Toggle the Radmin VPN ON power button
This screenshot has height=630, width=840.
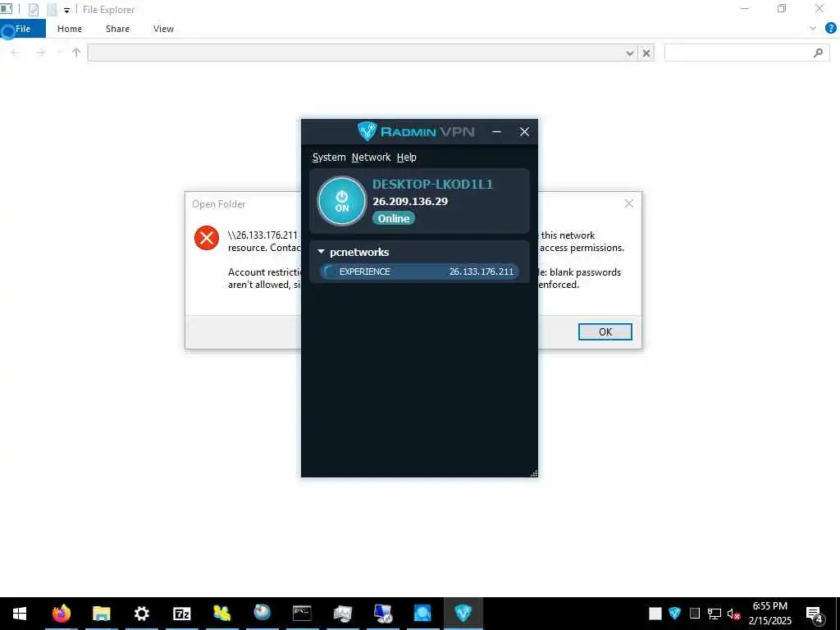(x=342, y=202)
